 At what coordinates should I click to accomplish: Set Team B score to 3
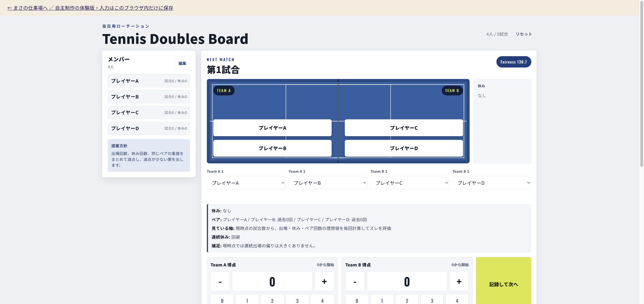click(x=432, y=299)
